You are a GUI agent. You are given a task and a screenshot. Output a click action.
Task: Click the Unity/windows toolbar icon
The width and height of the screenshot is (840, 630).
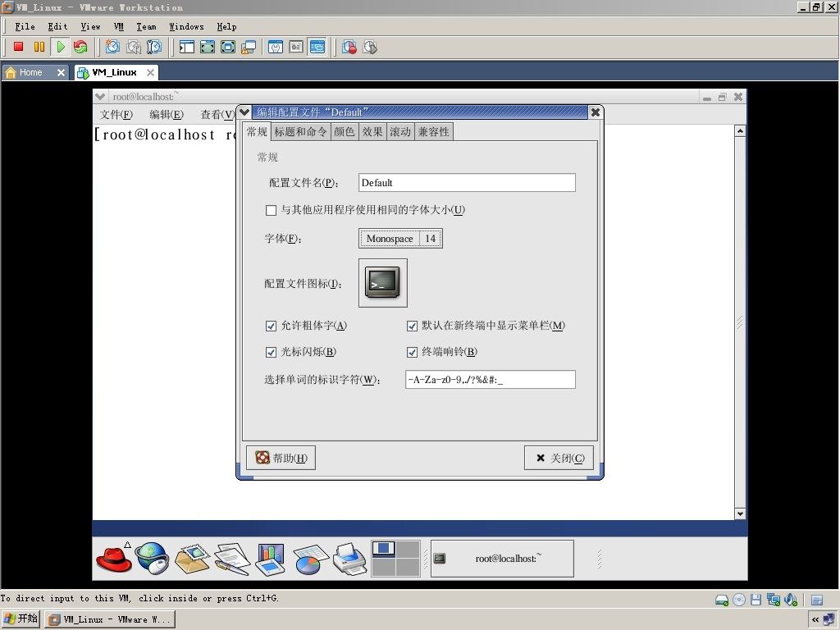pyautogui.click(x=249, y=47)
